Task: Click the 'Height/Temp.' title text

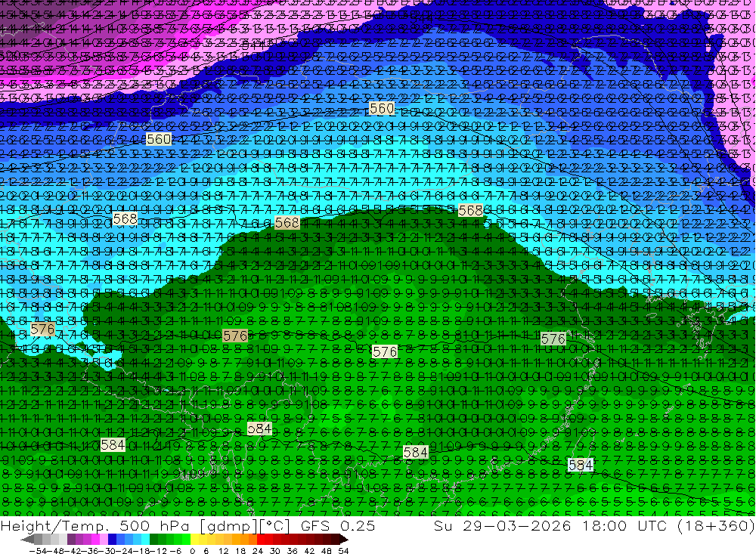Action: click(54, 526)
